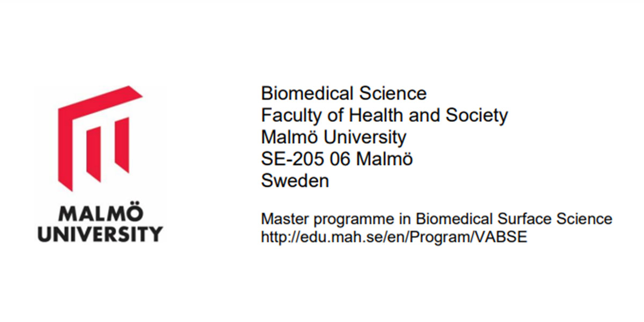Click the word Society in the faculty line
Screen dimensions: 644x322
click(x=477, y=115)
